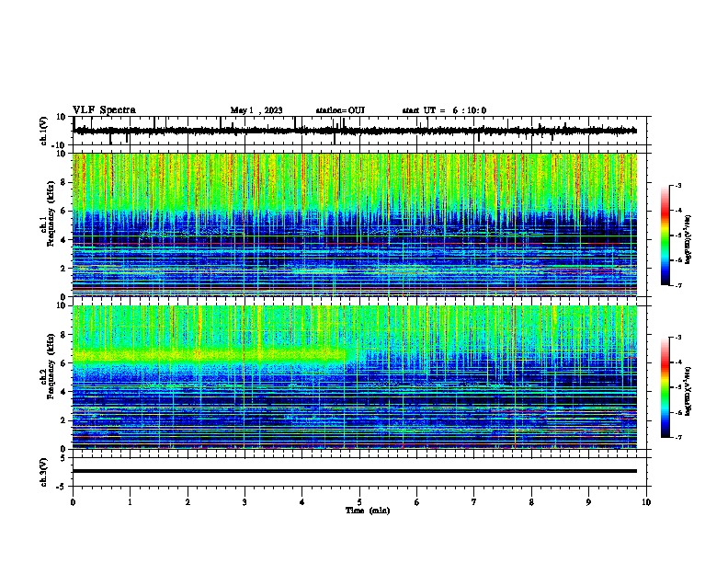Click the thick black ch.3 voltage line
728x563 pixels.
[x=355, y=471]
